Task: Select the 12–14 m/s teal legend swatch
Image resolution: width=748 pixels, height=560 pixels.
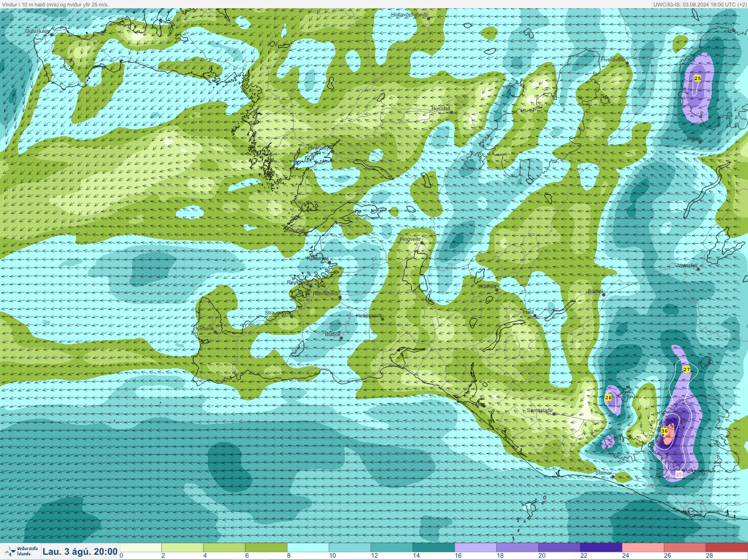Action: coord(392,548)
